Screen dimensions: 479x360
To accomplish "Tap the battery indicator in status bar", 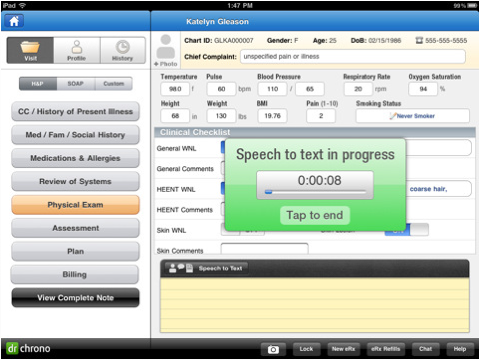I will click(x=472, y=5).
